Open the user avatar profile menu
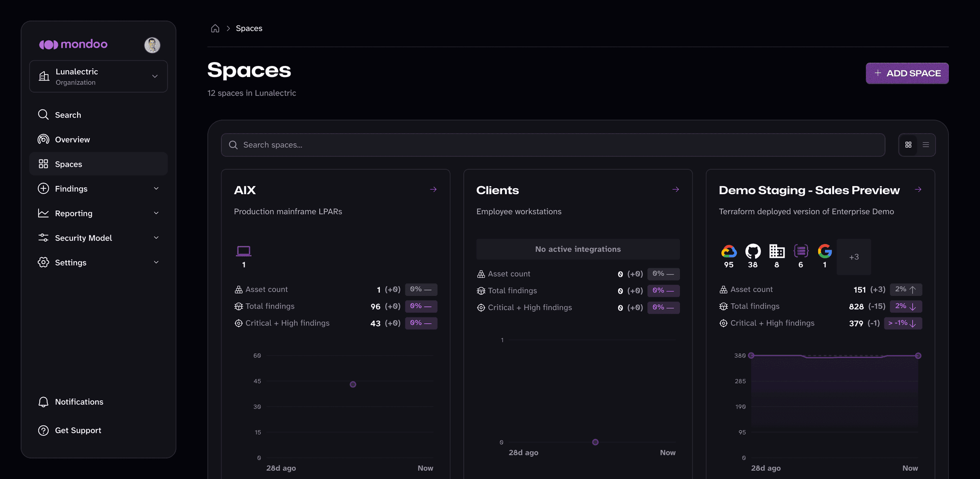Viewport: 980px width, 479px height. pos(152,45)
